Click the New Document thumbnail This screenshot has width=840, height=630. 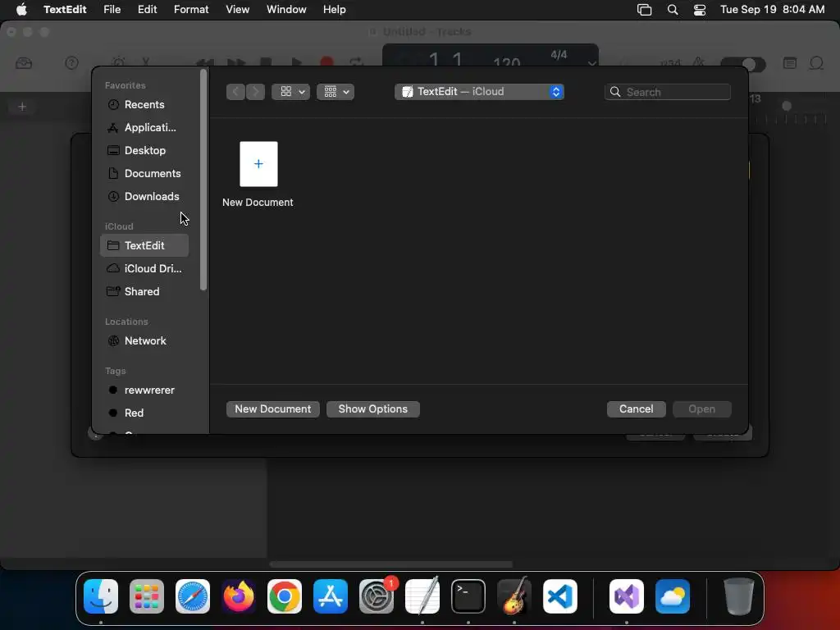(258, 164)
